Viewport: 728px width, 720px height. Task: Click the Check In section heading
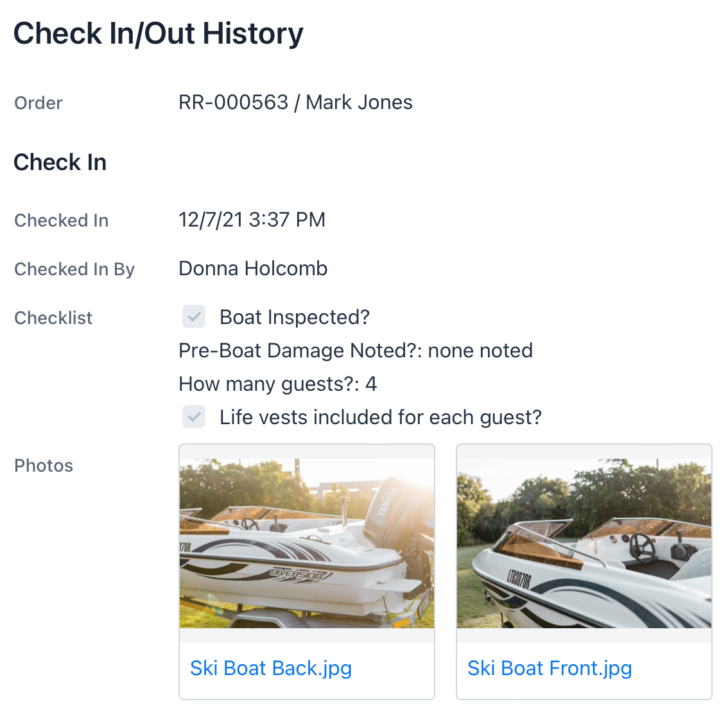click(60, 162)
